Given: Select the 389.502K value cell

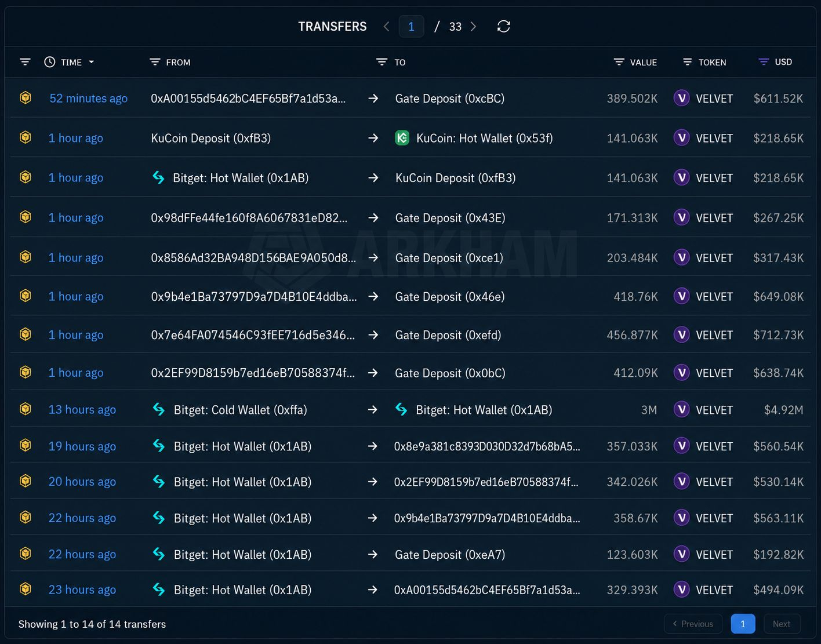Looking at the screenshot, I should 632,99.
